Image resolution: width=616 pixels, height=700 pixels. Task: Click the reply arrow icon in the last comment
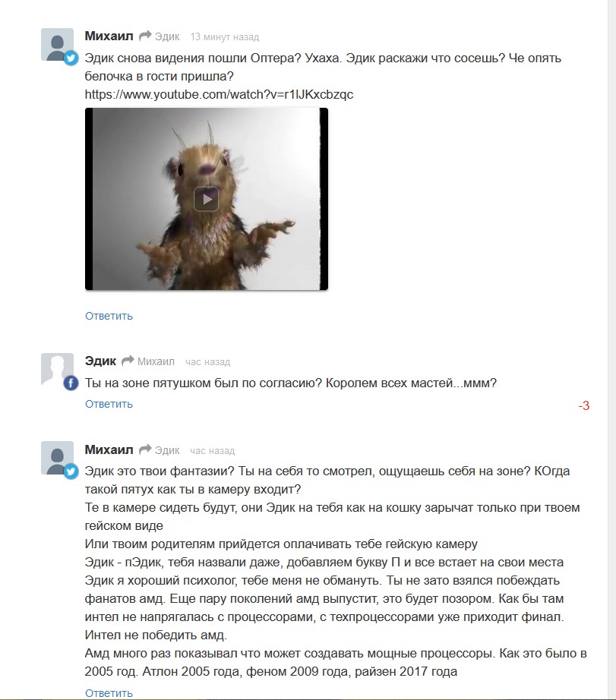click(x=145, y=449)
